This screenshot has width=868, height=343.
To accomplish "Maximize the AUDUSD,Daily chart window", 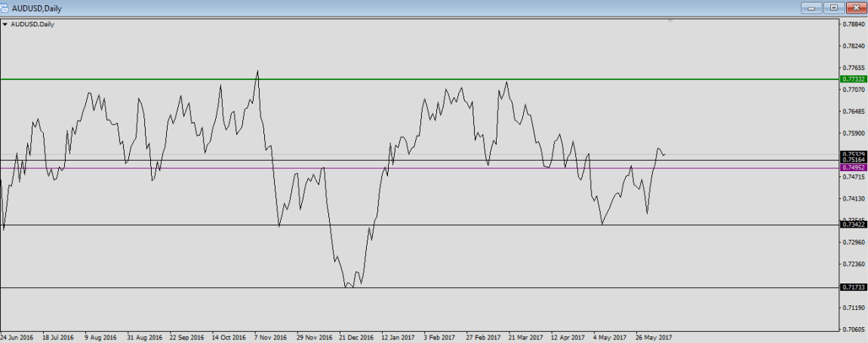I will coord(833,8).
